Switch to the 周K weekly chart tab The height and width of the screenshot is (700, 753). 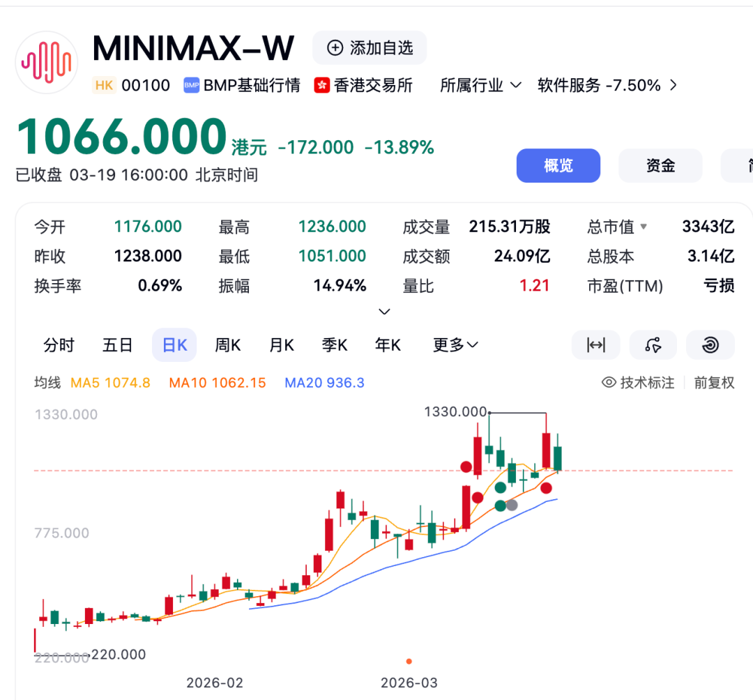click(227, 344)
